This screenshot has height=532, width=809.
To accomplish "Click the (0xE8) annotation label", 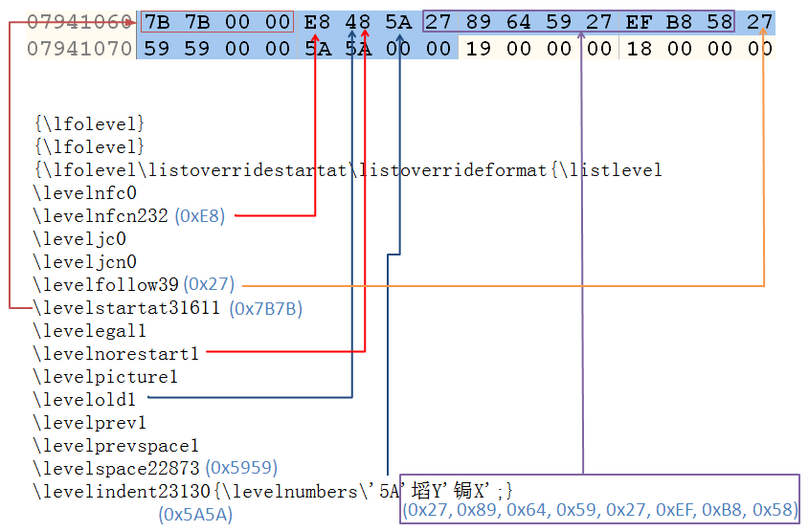I will tap(199, 216).
